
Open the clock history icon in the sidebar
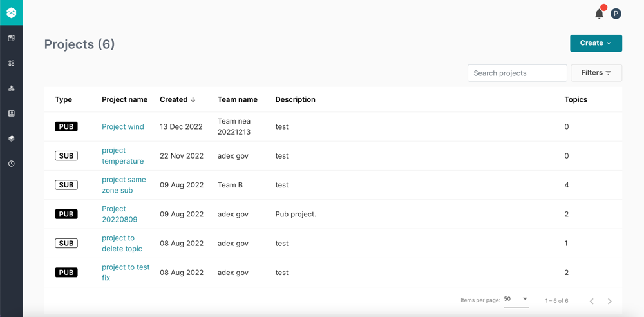coord(11,164)
